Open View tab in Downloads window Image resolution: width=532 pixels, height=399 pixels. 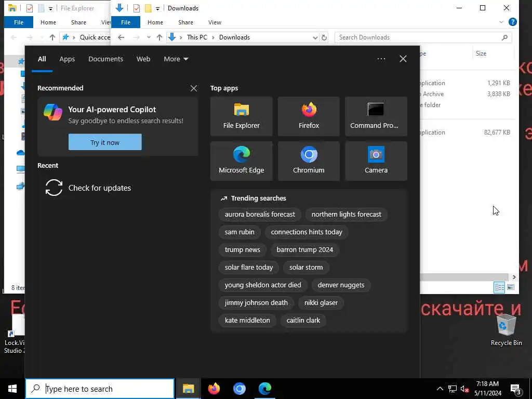click(x=215, y=22)
